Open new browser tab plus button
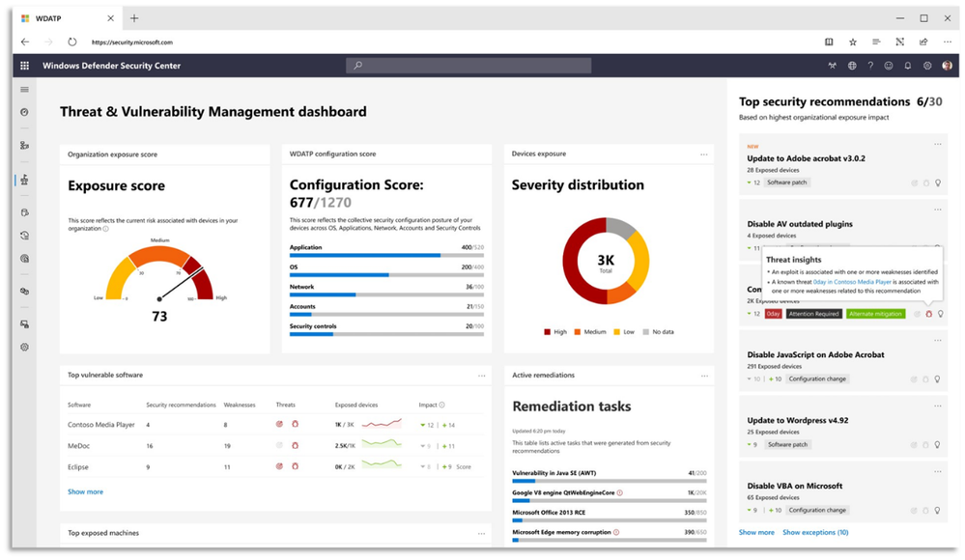 pos(134,18)
